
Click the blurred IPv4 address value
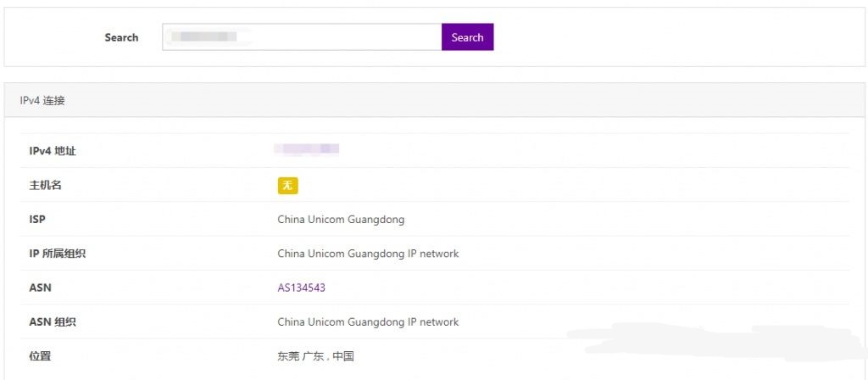click(x=307, y=149)
